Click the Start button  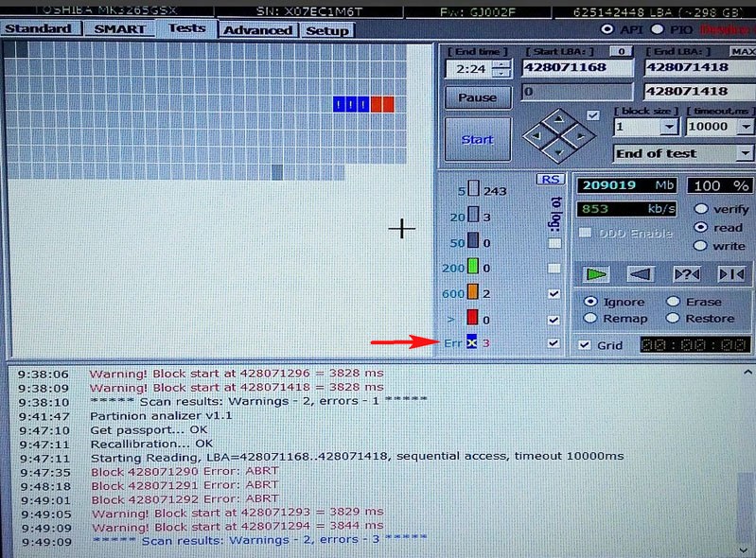478,139
